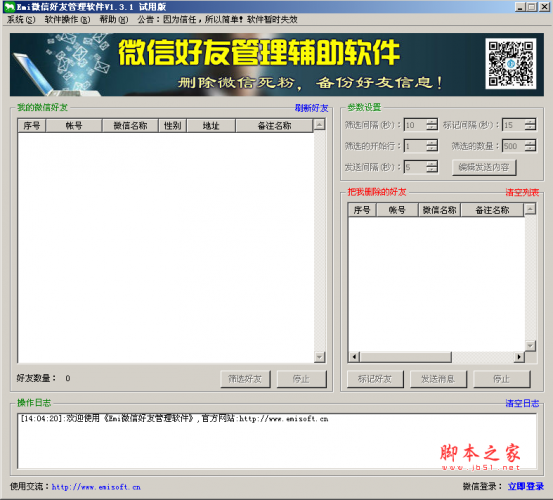Click the friends list scroll up arrow

[x=320, y=124]
